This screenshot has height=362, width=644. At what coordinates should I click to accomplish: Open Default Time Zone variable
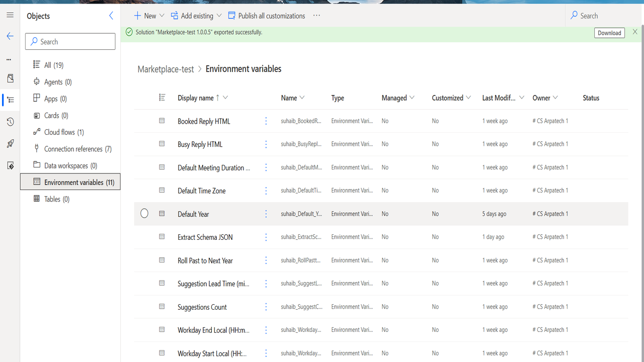pos(201,191)
